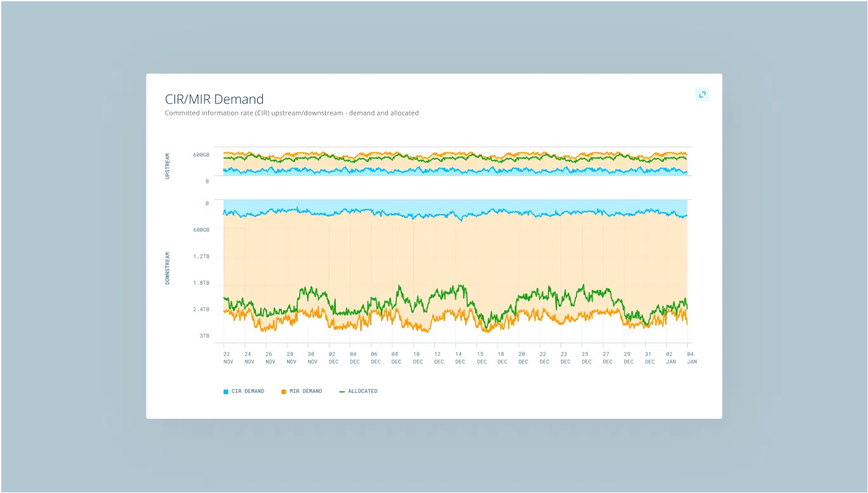Pick the 25 DEC date label
The image size is (868, 493).
tap(585, 358)
